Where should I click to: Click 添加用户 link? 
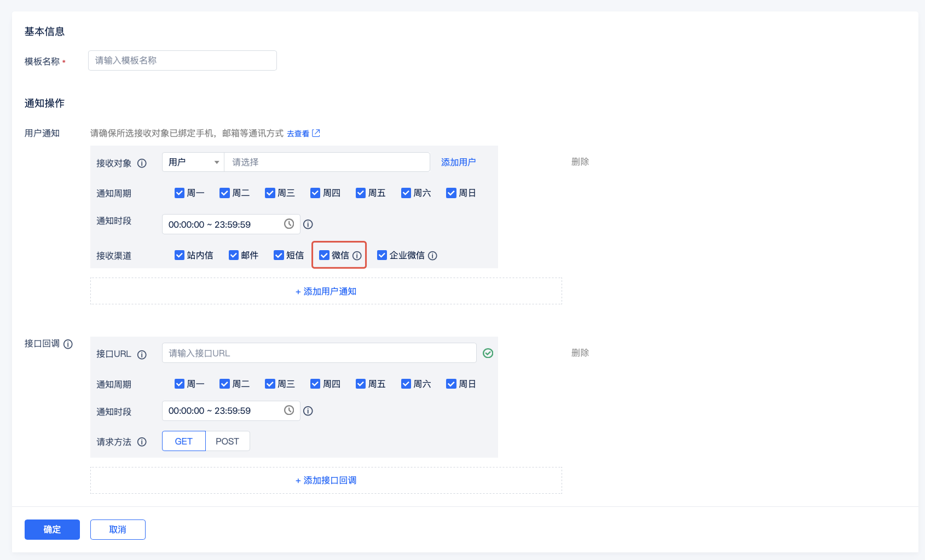coord(458,162)
